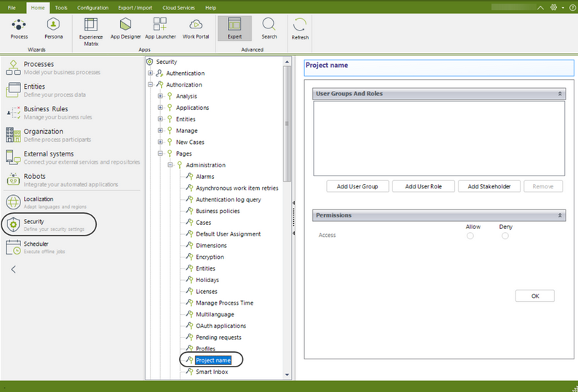The height and width of the screenshot is (392, 578).
Task: Select the Holidays tree item
Action: click(x=207, y=279)
